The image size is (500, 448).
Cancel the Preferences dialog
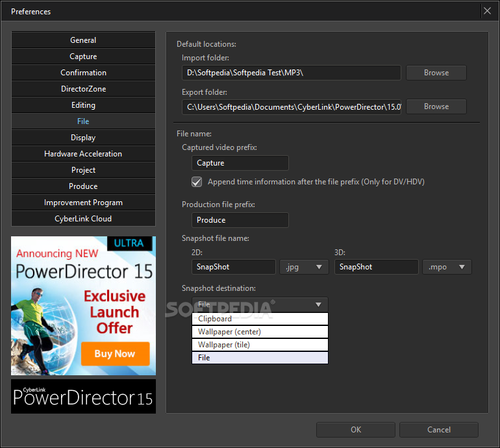pos(439,430)
